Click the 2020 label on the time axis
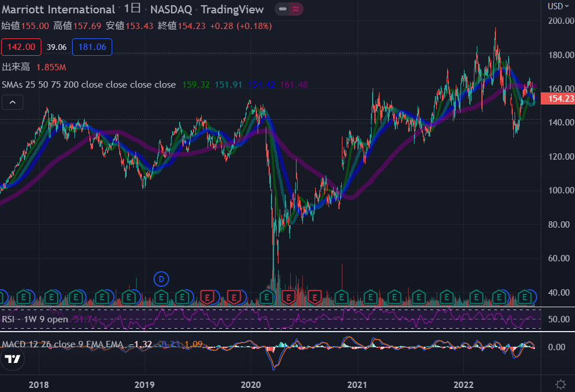This screenshot has height=392, width=575. click(x=251, y=384)
